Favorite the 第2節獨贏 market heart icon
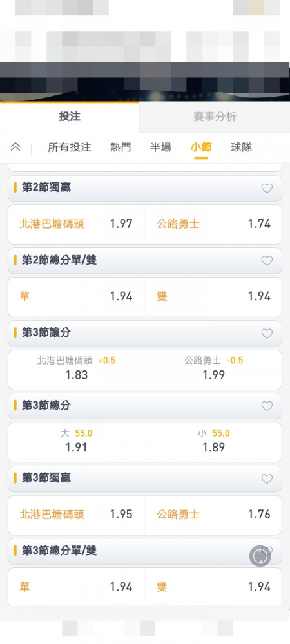Screen dimensions: 290x644 (267, 188)
